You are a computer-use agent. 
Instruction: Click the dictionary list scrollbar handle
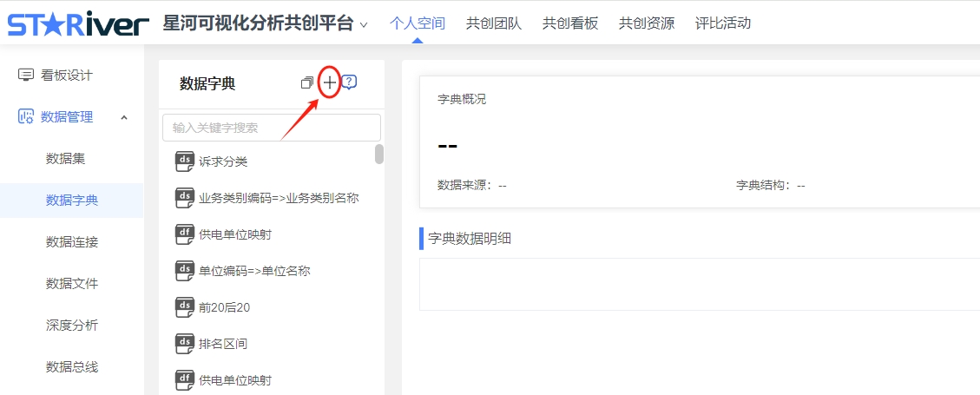click(379, 155)
